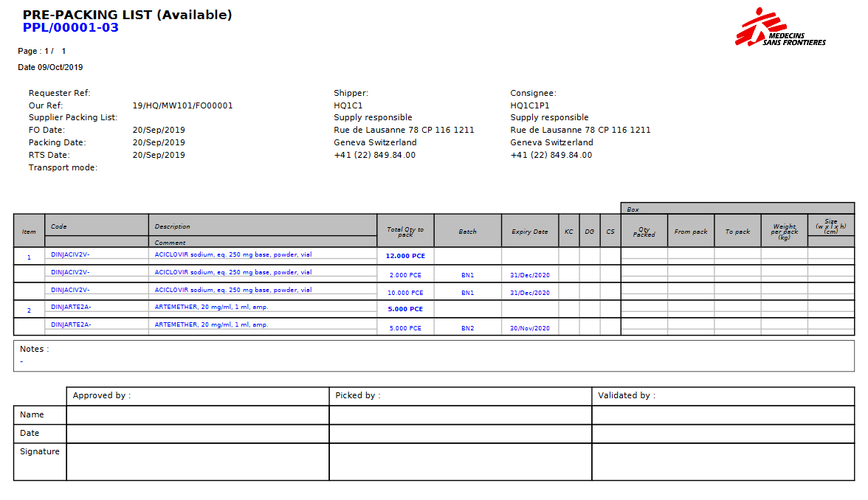
Task: Click the bold 12.000 PCE quantity
Action: [x=405, y=256]
